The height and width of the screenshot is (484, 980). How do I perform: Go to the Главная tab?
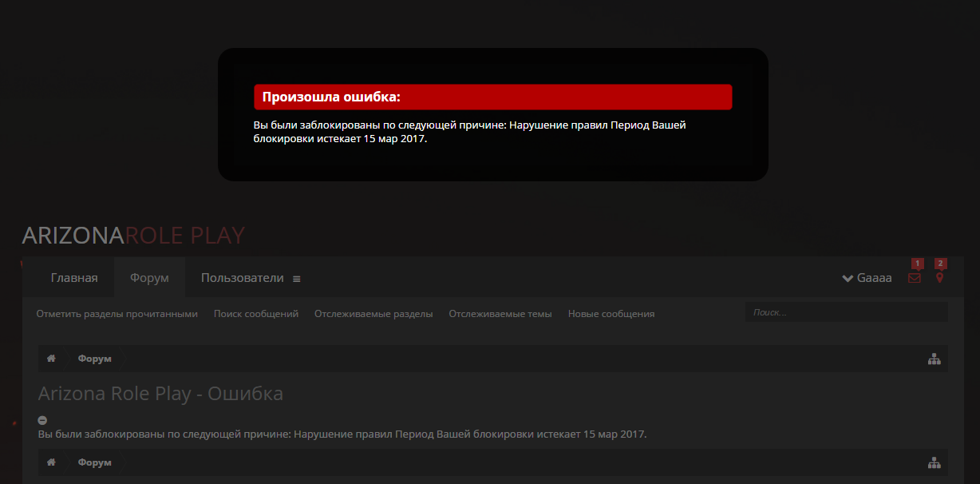74,278
